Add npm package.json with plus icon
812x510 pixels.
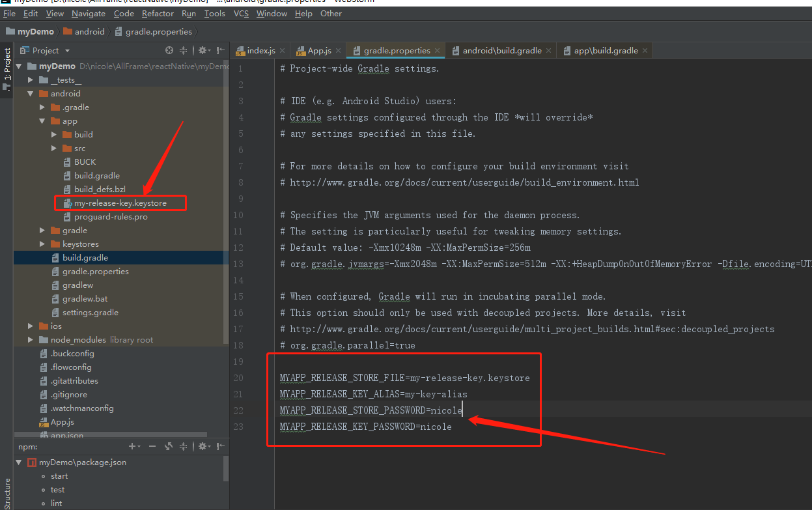(x=133, y=446)
